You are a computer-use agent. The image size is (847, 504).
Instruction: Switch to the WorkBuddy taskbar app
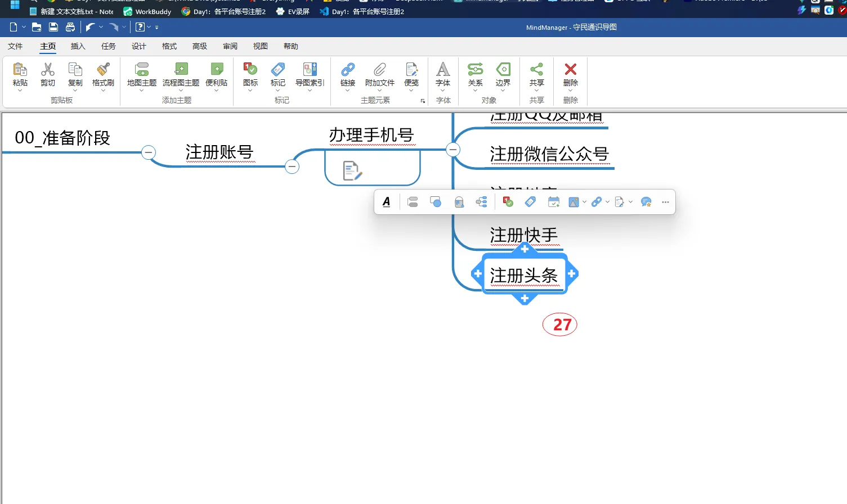pos(147,11)
